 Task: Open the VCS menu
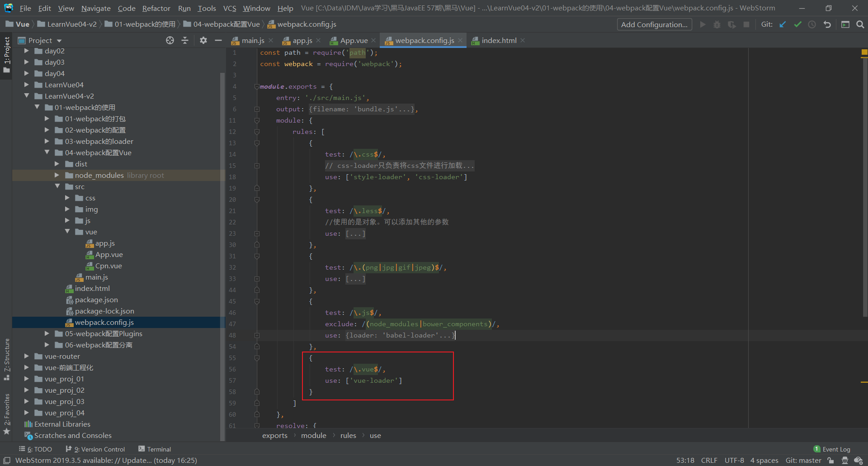coord(230,8)
